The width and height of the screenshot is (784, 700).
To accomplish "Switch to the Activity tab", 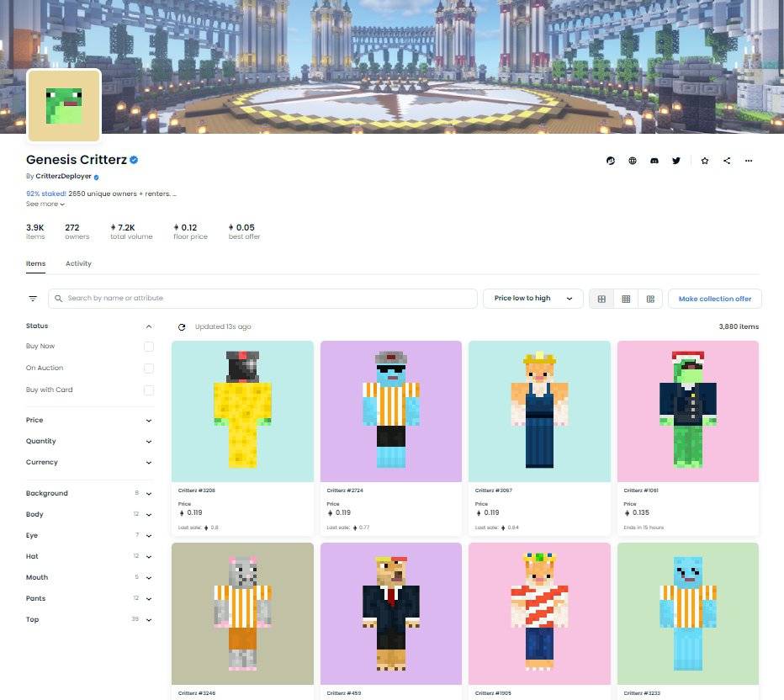I will pyautogui.click(x=78, y=263).
